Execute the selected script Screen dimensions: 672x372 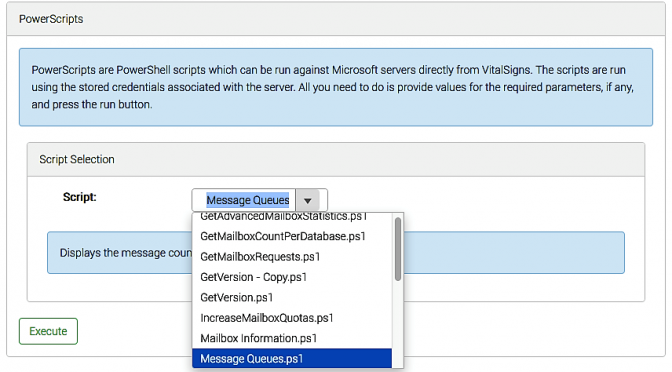tap(48, 331)
